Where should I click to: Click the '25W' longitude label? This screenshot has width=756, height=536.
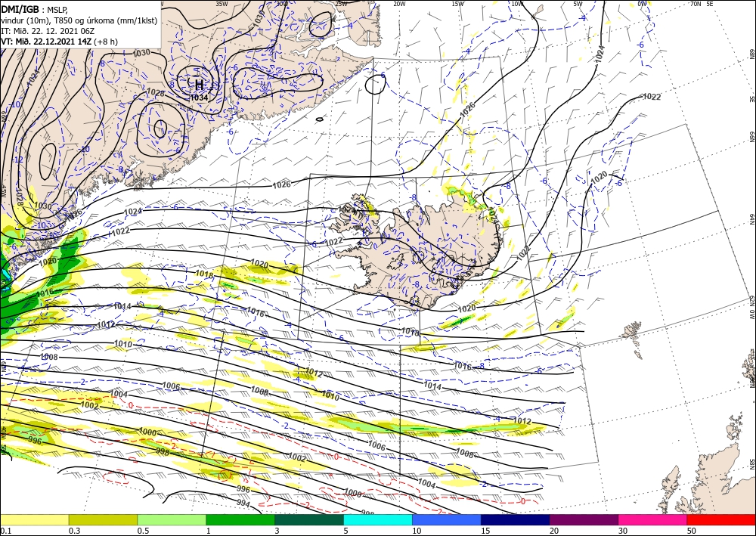341,3
